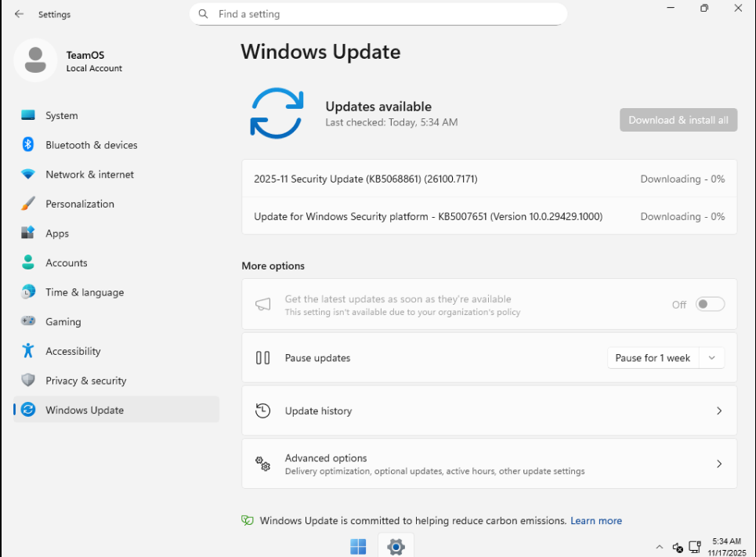The image size is (756, 557).
Task: Open Advanced options chevron
Action: tap(719, 464)
